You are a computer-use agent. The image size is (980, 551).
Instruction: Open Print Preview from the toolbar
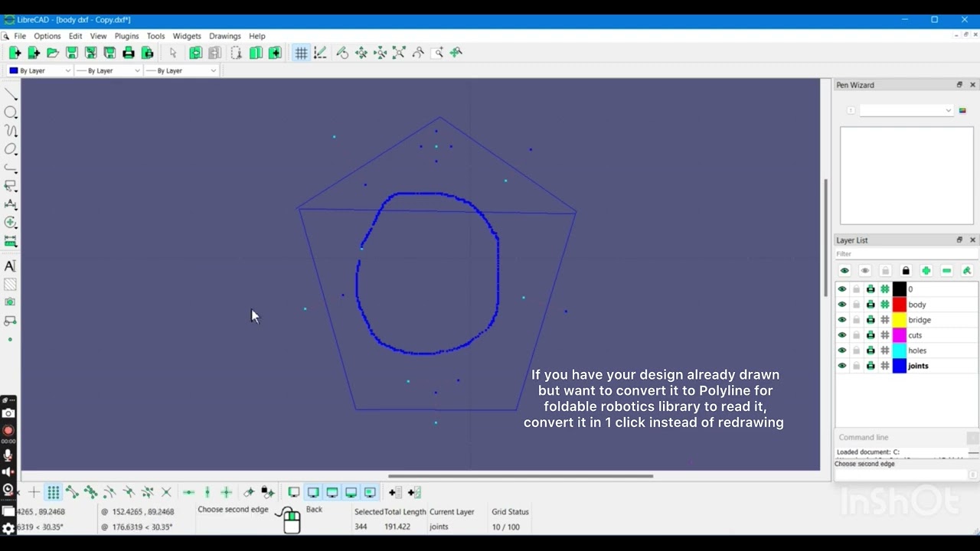148,53
